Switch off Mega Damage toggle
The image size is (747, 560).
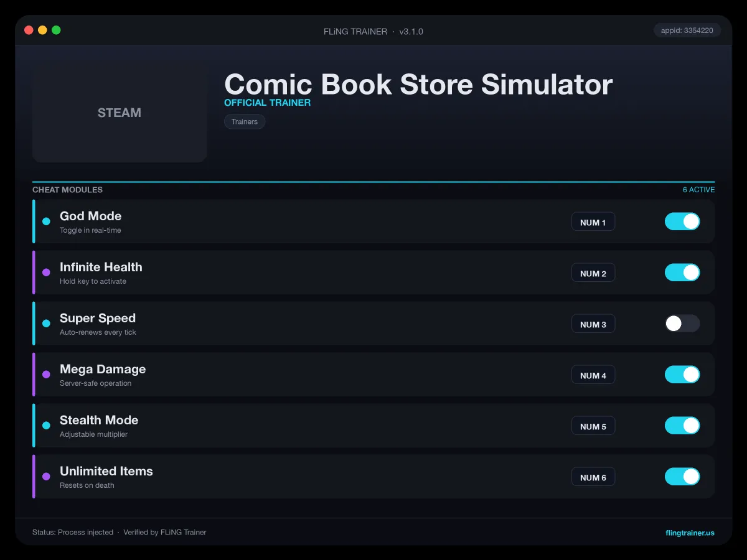(682, 375)
